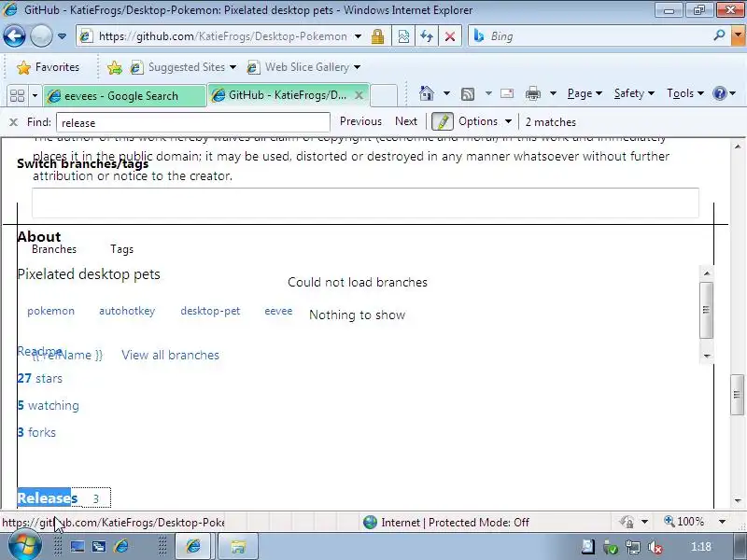
Task: Close the GitHub KatieFrogs tab
Action: pos(359,95)
